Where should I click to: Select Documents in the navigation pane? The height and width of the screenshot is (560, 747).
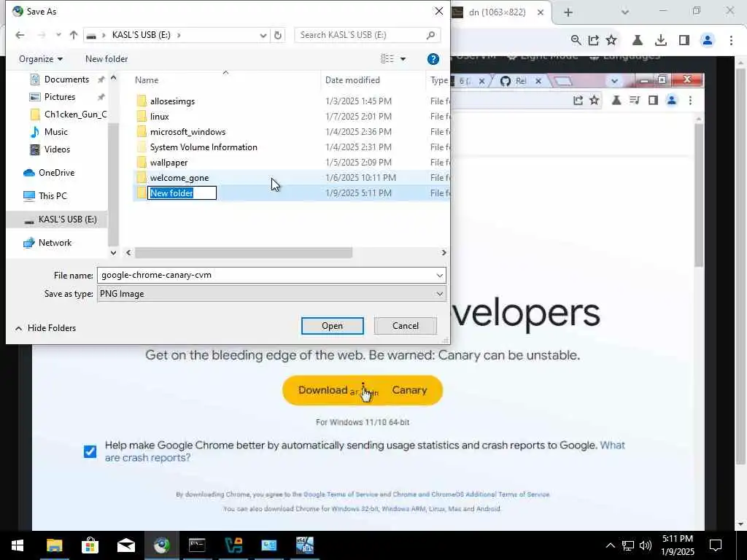tap(66, 79)
